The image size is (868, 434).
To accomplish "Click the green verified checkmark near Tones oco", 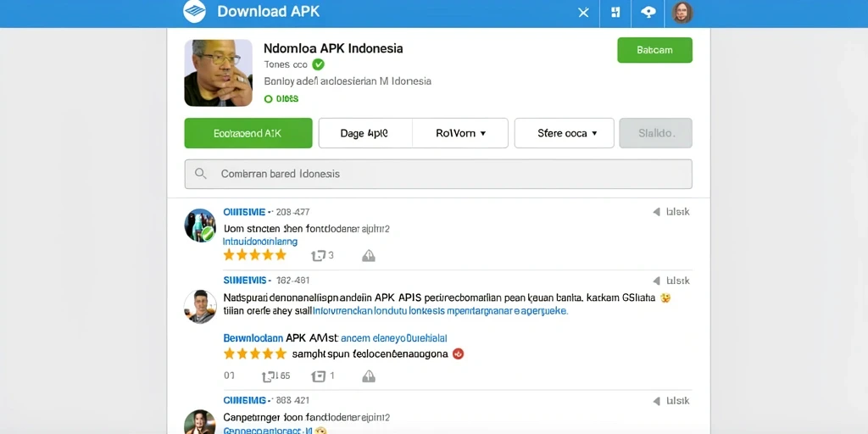I will (319, 64).
